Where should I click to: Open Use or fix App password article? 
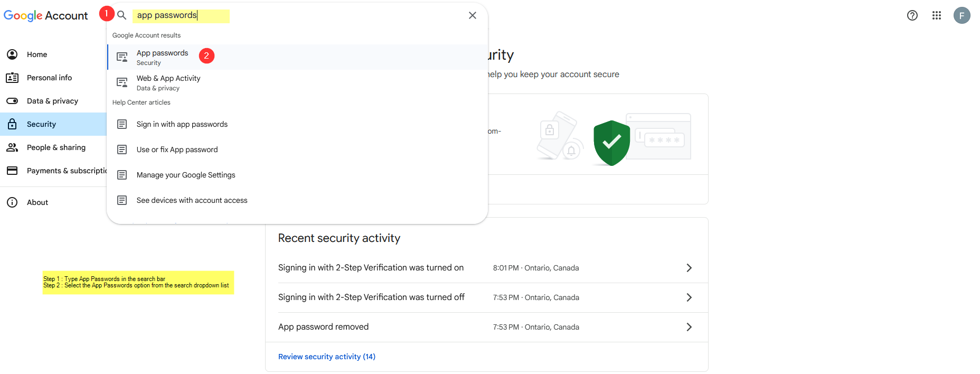point(177,149)
